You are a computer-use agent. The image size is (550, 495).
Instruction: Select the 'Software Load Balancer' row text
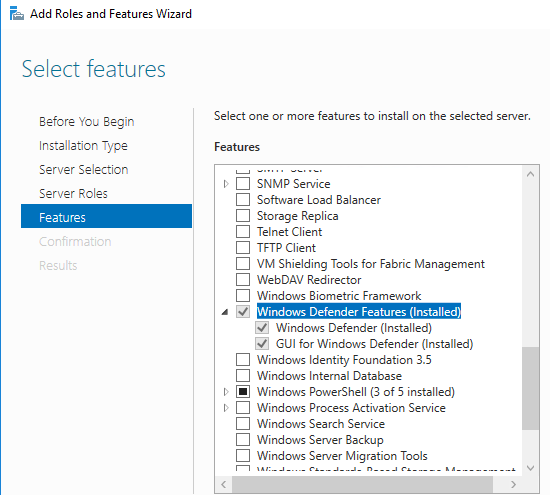[319, 200]
